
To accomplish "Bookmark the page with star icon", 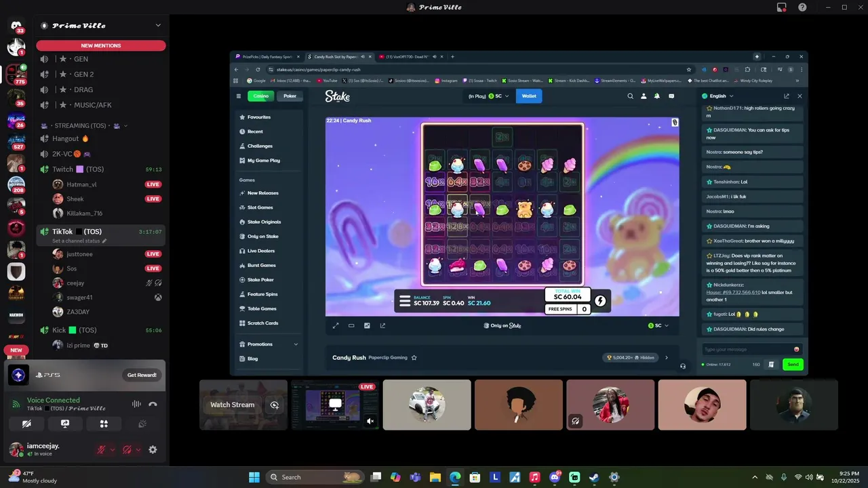I will (689, 70).
